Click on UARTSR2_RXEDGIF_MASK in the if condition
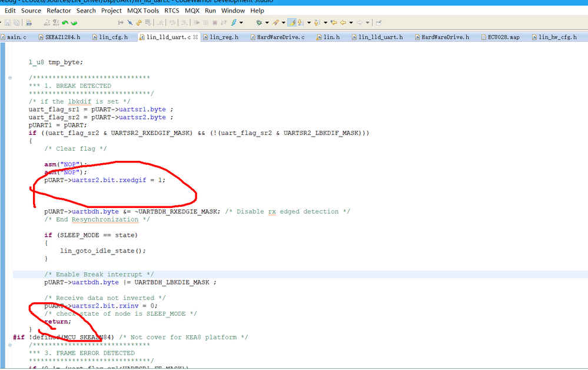This screenshot has width=588, height=370. pos(151,133)
